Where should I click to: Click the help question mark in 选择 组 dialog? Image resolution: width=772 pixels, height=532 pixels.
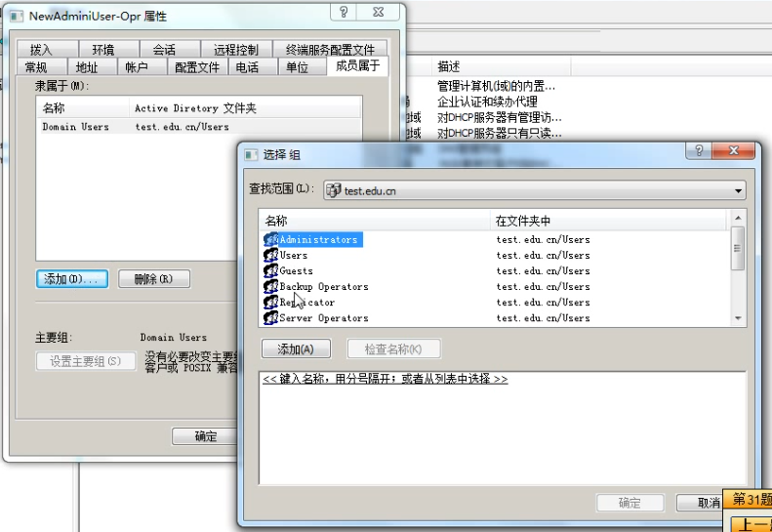tap(698, 151)
